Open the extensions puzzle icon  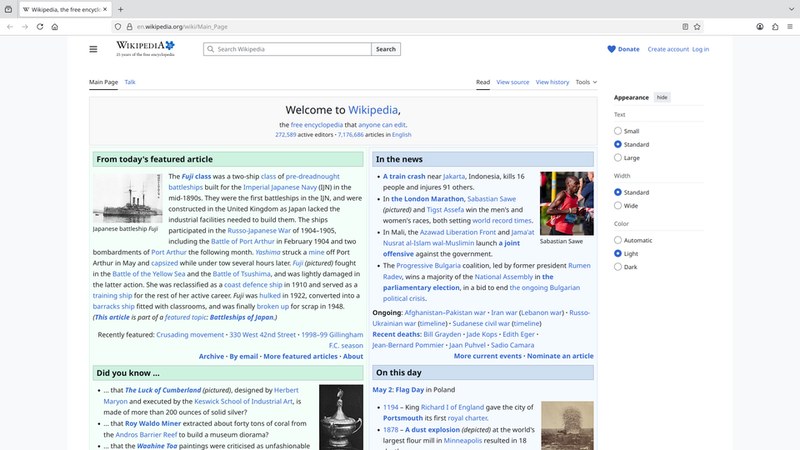coord(775,27)
